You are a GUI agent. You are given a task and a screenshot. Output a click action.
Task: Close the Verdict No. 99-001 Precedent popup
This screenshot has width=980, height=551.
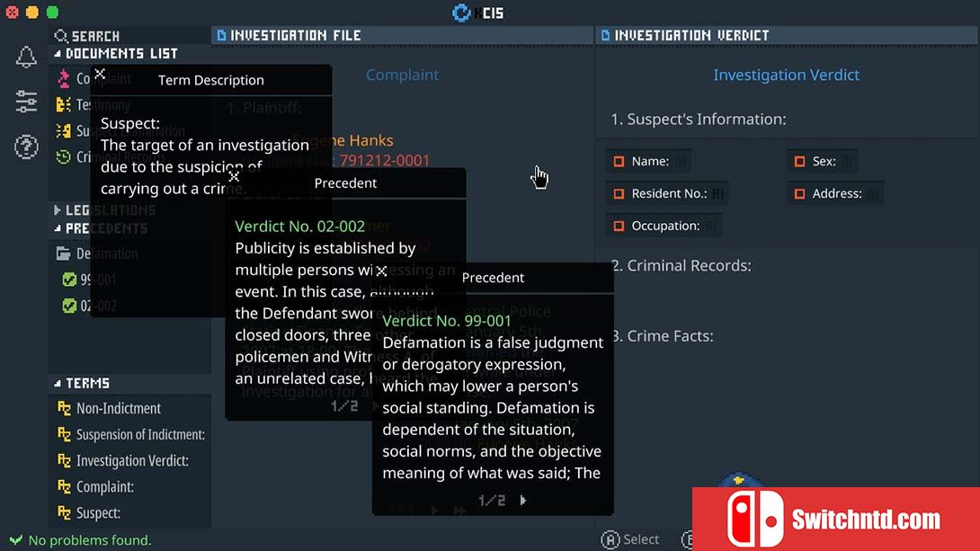pyautogui.click(x=381, y=271)
